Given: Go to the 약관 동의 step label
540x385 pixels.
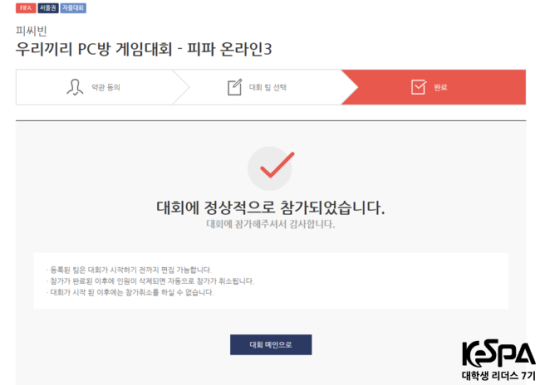Looking at the screenshot, I should tap(106, 87).
